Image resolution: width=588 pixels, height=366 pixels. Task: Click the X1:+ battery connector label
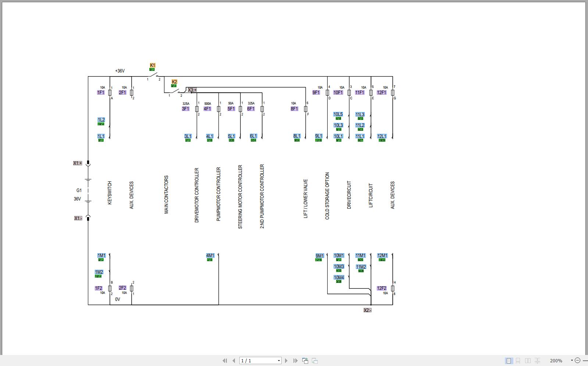tap(78, 163)
